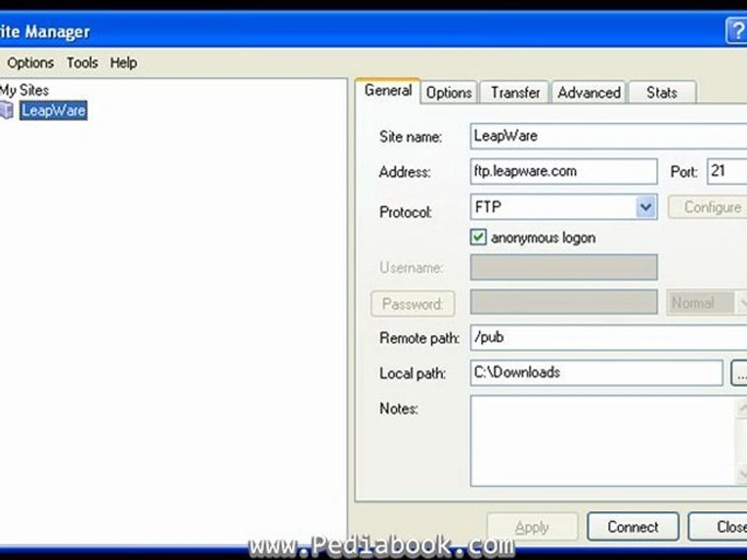
Task: Click the Address field with ftp.leapware.com
Action: click(563, 171)
